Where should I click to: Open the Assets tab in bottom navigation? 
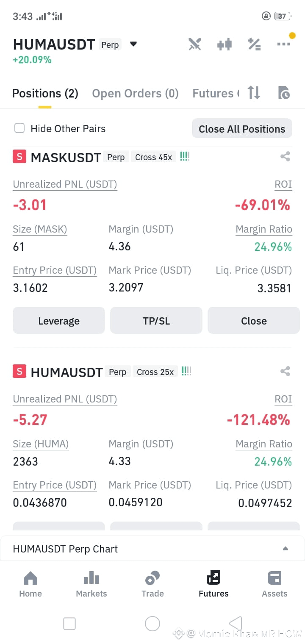click(274, 584)
